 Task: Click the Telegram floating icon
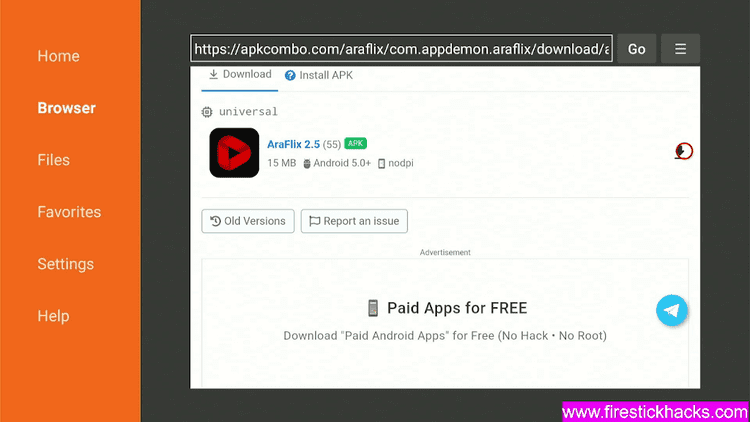point(672,311)
